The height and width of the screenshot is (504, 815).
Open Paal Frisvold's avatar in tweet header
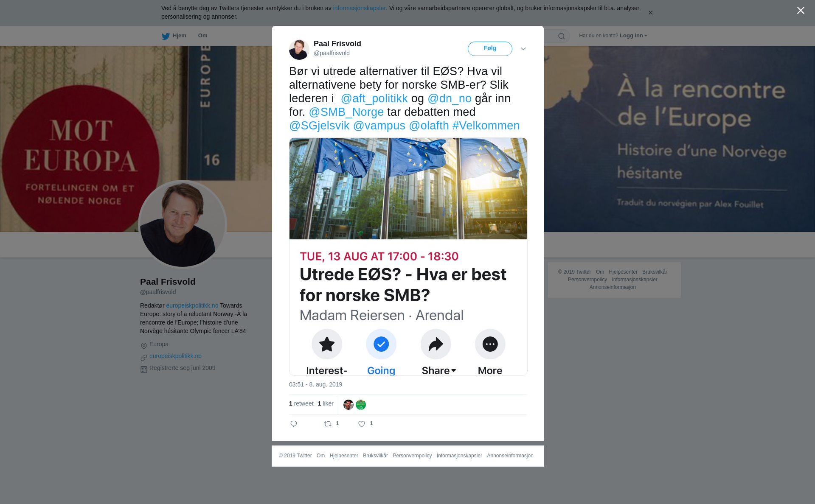tap(299, 49)
